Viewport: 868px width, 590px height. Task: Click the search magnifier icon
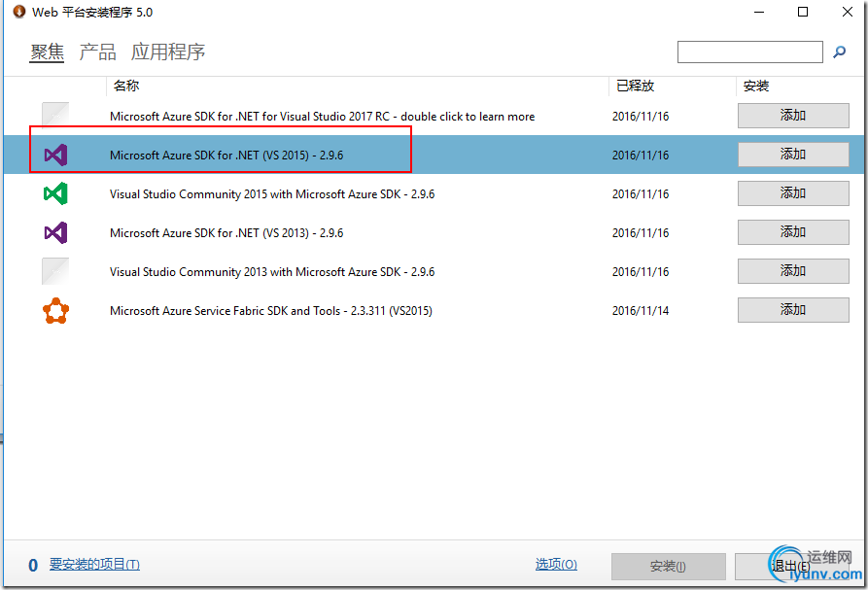click(x=839, y=52)
